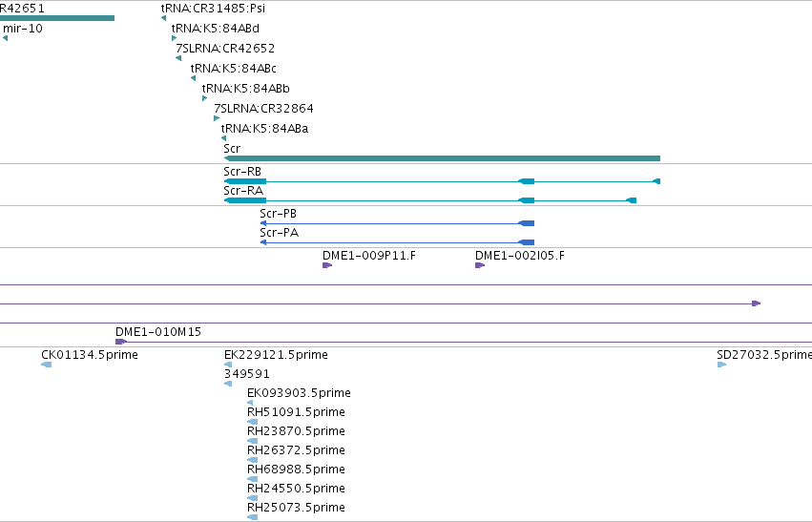
Task: Click the SD27032.5prime EST arrow
Action: (x=722, y=365)
